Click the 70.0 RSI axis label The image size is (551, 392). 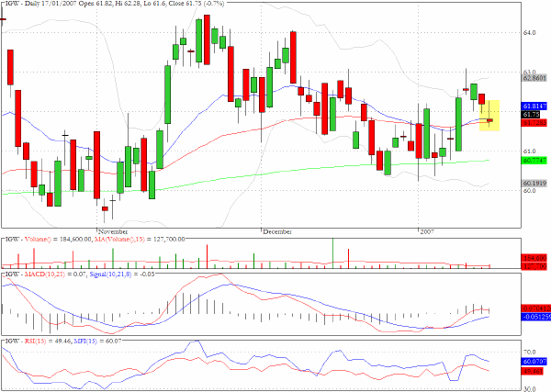pos(530,352)
